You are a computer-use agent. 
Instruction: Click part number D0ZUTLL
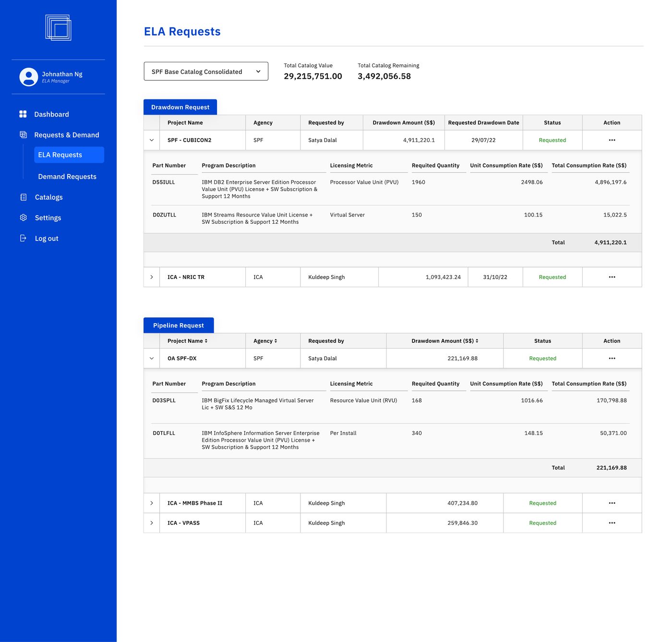tap(164, 215)
